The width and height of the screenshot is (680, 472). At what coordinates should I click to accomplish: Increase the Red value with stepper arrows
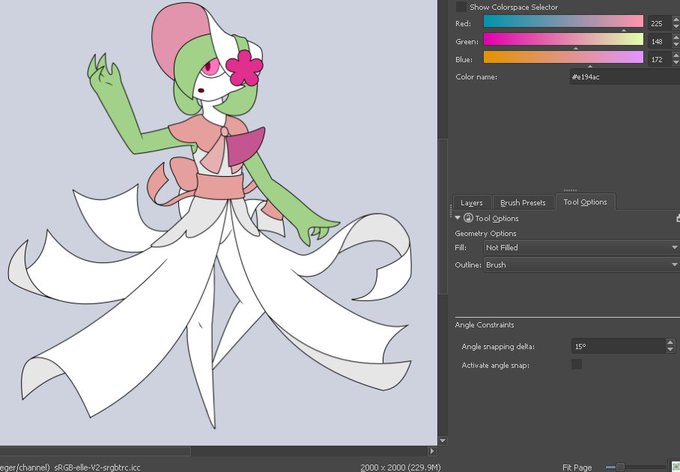[676, 20]
